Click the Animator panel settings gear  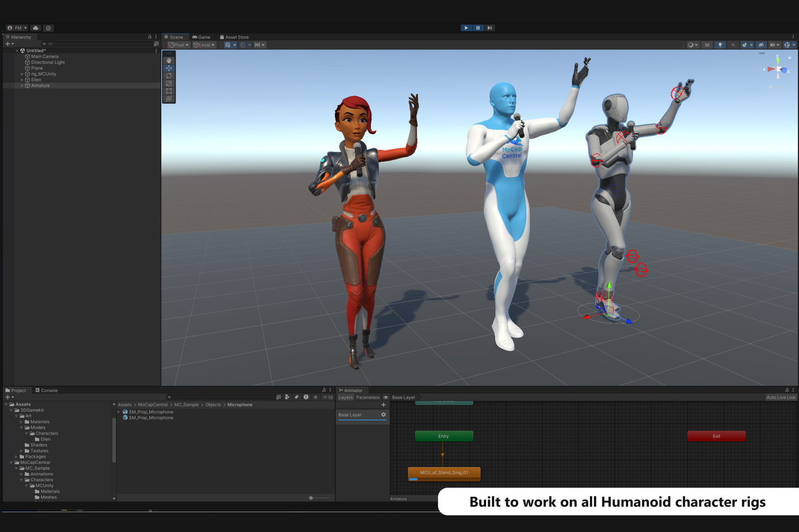coord(383,415)
